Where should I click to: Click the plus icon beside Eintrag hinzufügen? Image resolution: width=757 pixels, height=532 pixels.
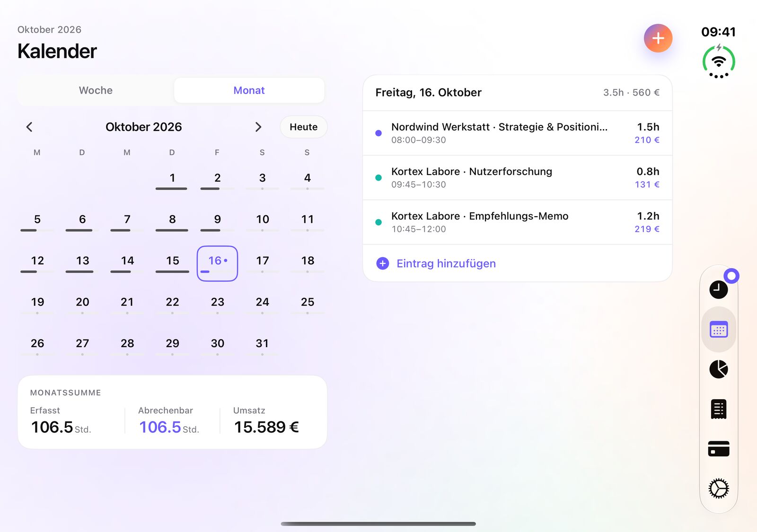coord(382,263)
